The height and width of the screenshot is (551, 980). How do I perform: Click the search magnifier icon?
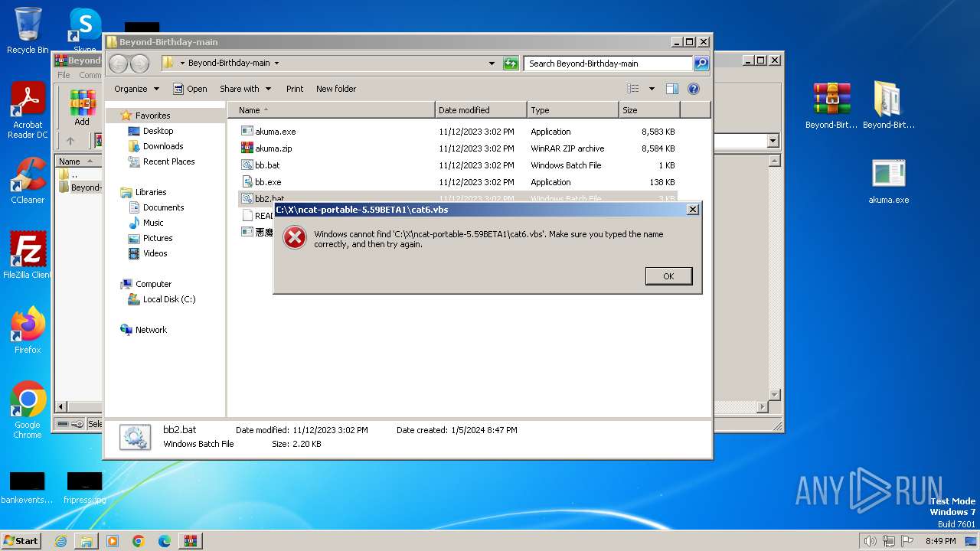701,64
